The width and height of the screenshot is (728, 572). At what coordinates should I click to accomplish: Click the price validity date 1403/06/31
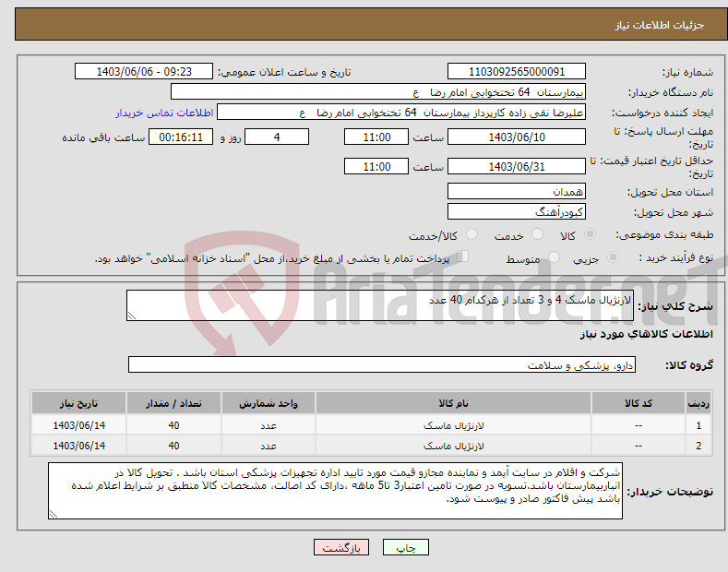point(517,166)
